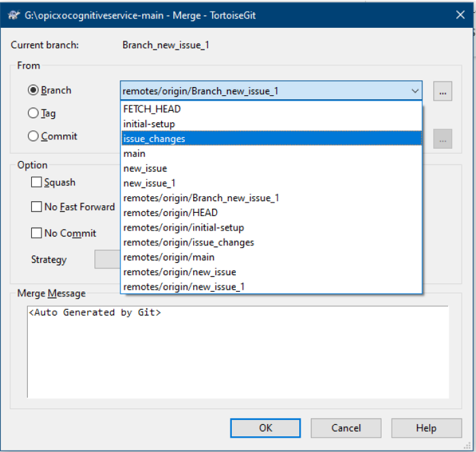Viewport: 476px width, 452px height.
Task: Click the TortoiseGit turtle icon in title bar
Action: pos(14,15)
